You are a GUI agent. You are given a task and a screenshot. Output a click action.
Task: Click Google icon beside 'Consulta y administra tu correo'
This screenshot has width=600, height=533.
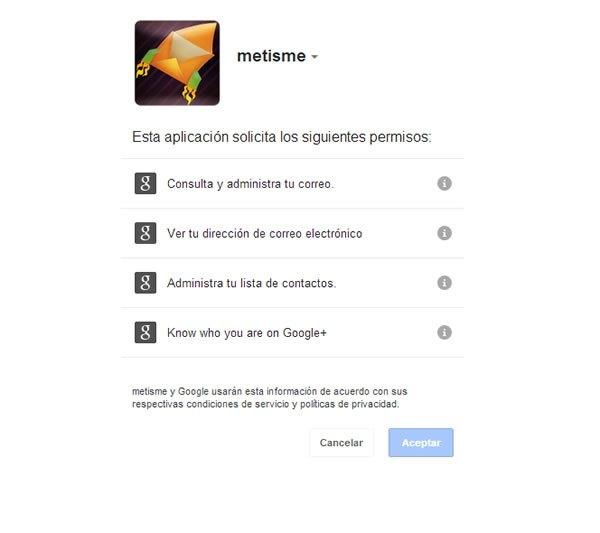(145, 183)
